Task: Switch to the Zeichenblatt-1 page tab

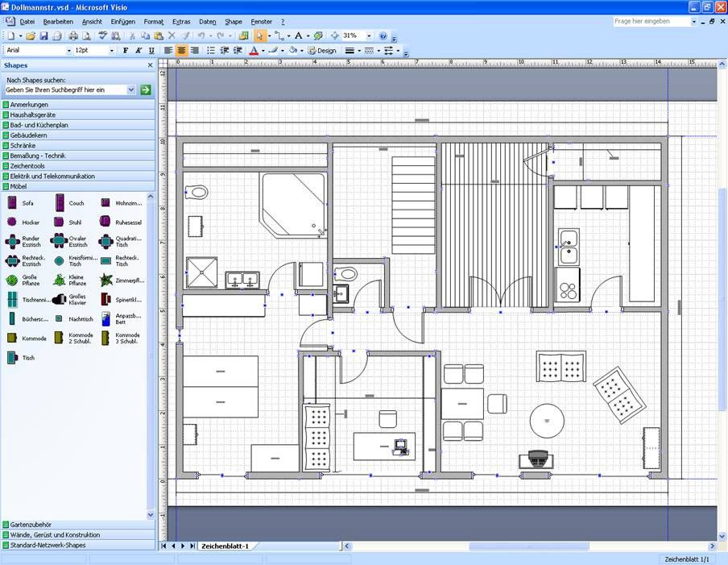Action: pos(225,546)
